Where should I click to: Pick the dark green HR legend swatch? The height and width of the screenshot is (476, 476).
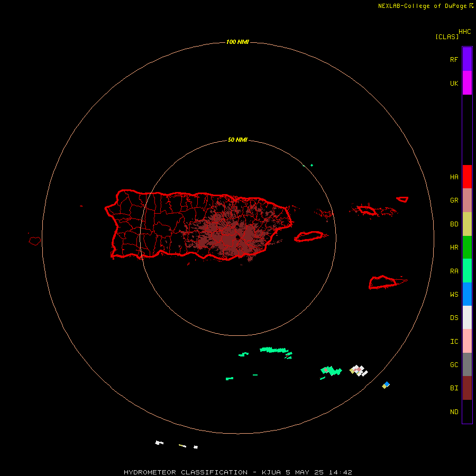click(x=467, y=248)
